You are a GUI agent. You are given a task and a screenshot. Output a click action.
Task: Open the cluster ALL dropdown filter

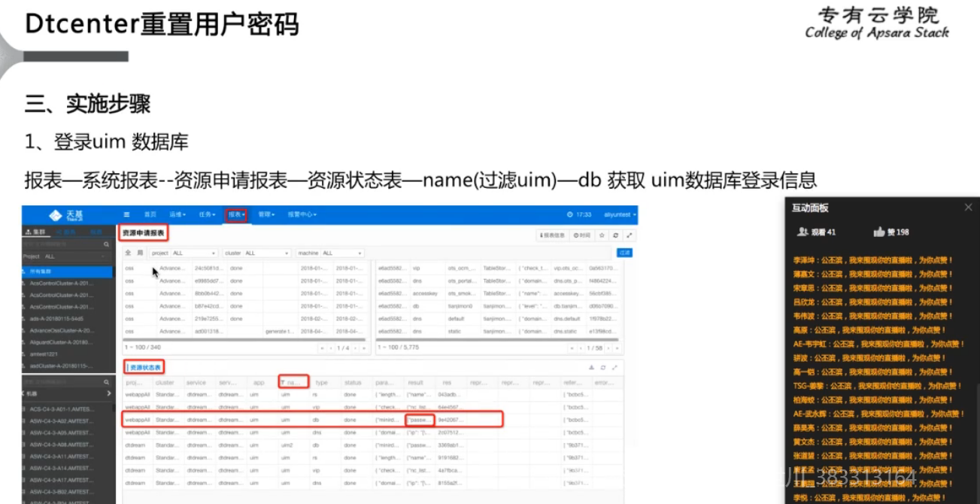(267, 253)
